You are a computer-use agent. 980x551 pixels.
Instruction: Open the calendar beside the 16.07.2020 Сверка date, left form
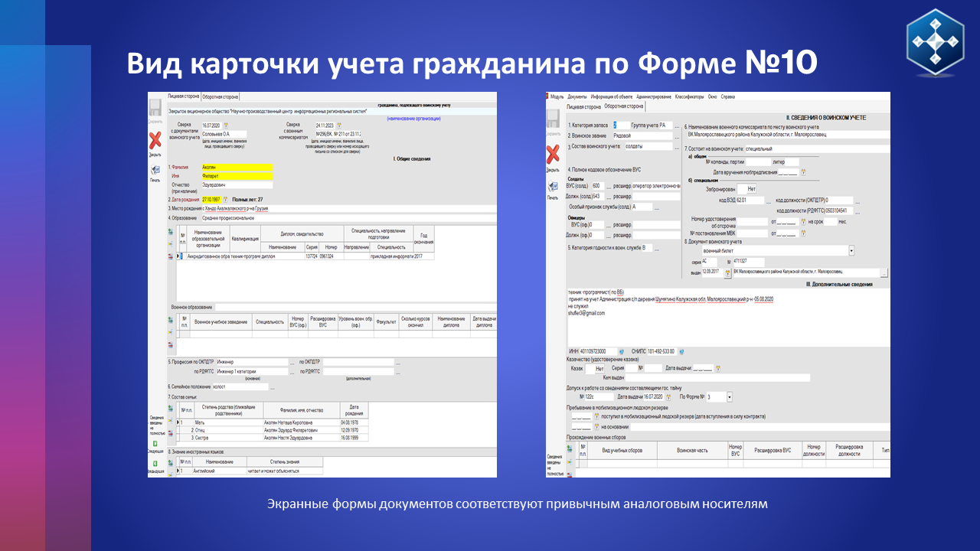click(x=226, y=125)
